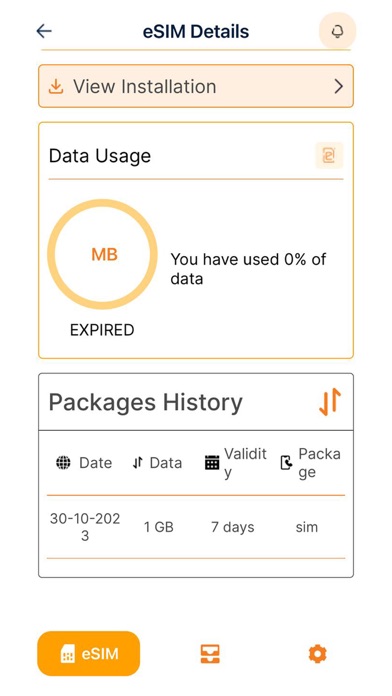Tap the globe icon beside Date
Image resolution: width=392 pixels, height=696 pixels.
click(x=63, y=463)
